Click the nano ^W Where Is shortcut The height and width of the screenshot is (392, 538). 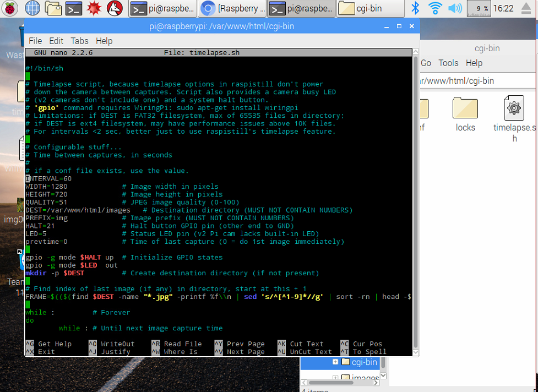coord(175,352)
